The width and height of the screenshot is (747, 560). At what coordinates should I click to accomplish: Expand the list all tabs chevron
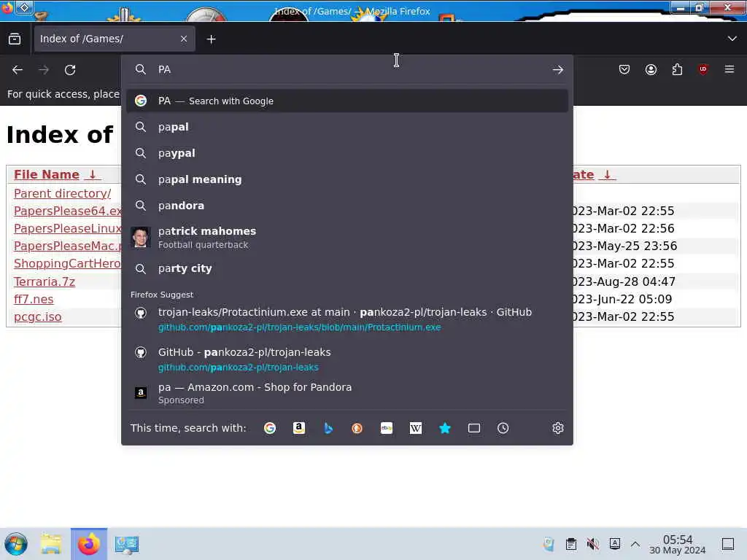coord(732,39)
